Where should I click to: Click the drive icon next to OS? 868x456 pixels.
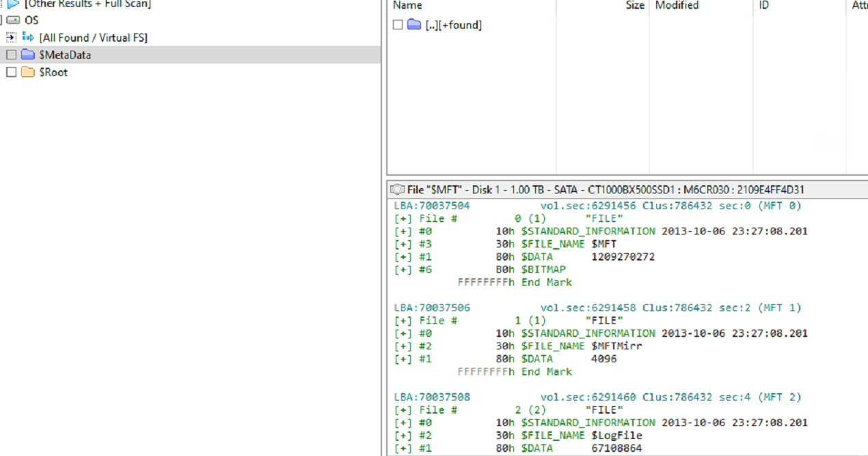13,21
